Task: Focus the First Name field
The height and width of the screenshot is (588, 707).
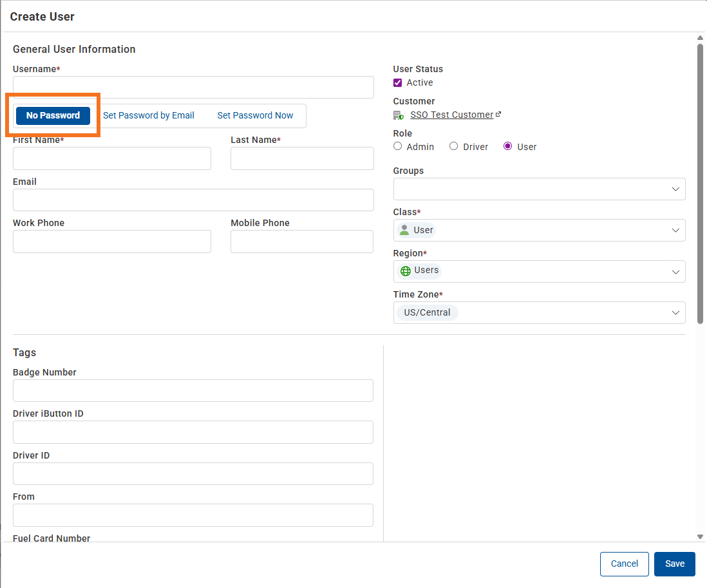Action: click(x=112, y=158)
